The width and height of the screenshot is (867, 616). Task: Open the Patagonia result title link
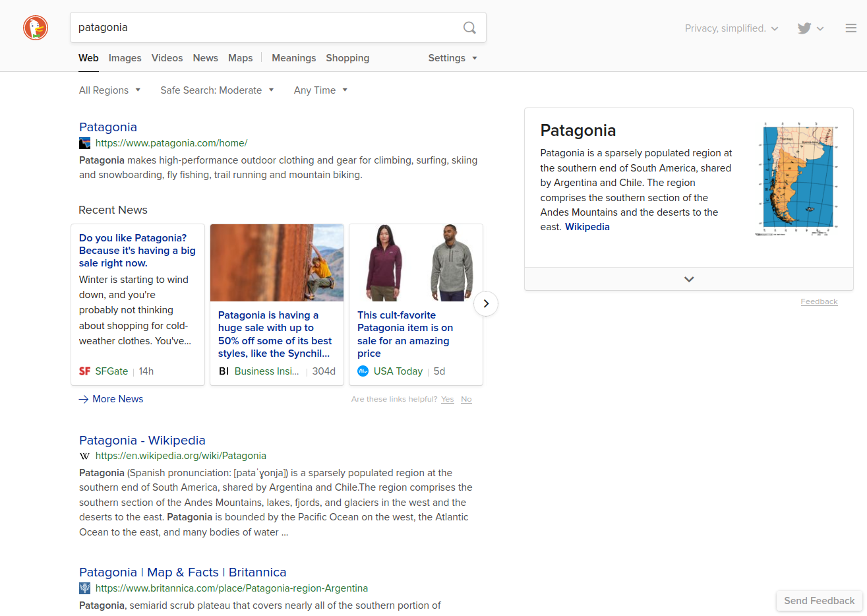(x=108, y=127)
